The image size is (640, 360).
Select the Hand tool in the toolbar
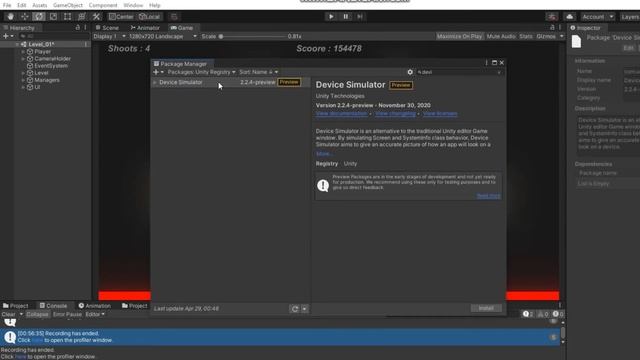pos(10,17)
